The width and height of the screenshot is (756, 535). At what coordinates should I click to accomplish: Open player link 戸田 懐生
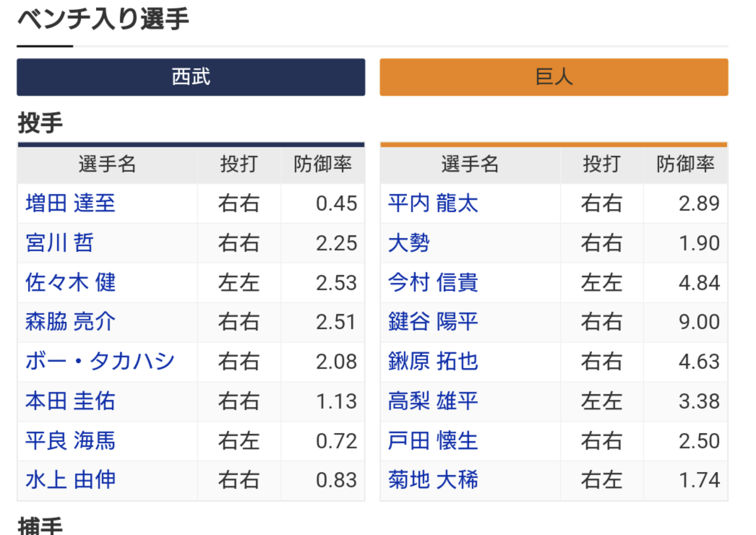433,441
